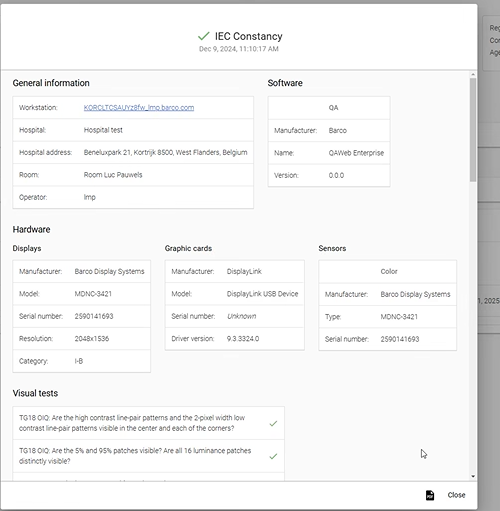Select 'Barco Display Systems' under Displays

pyautogui.click(x=109, y=271)
